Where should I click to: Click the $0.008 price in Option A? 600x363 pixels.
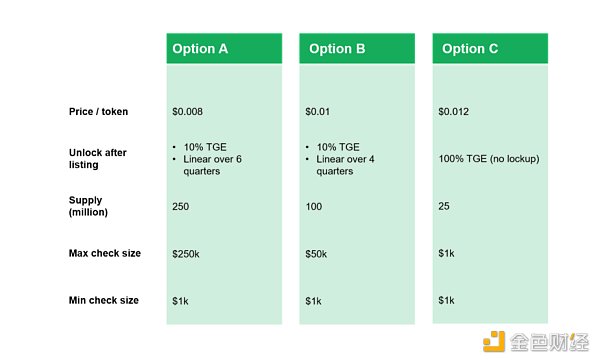pos(188,112)
